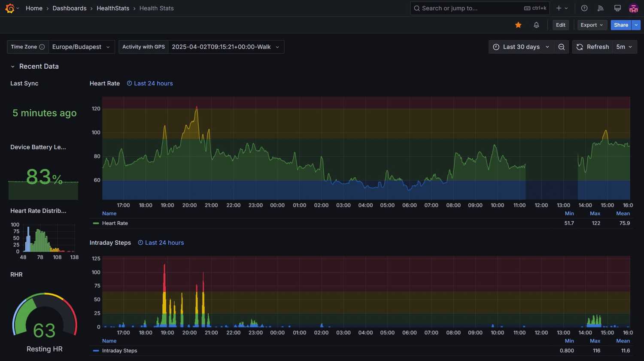
Task: Click the zoom out time range icon
Action: pyautogui.click(x=561, y=47)
